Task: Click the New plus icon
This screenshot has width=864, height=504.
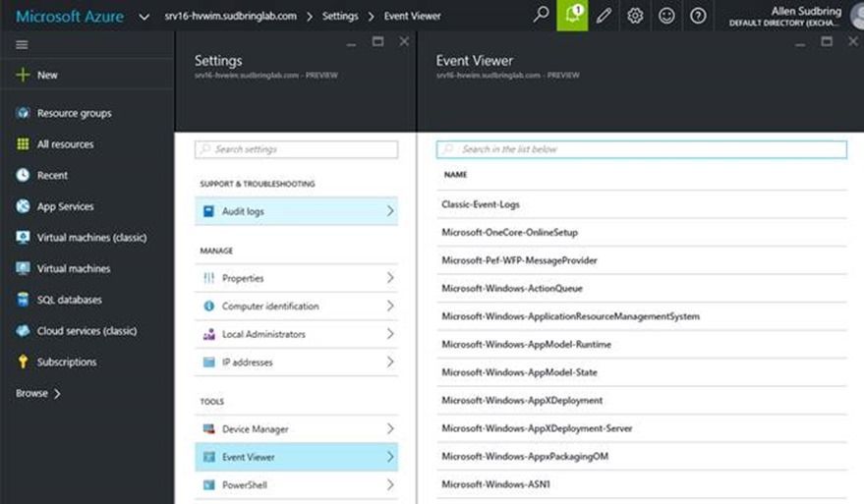Action: tap(23, 75)
